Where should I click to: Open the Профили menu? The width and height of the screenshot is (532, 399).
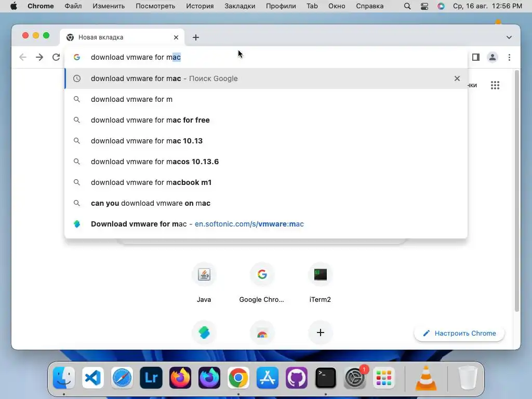(281, 6)
